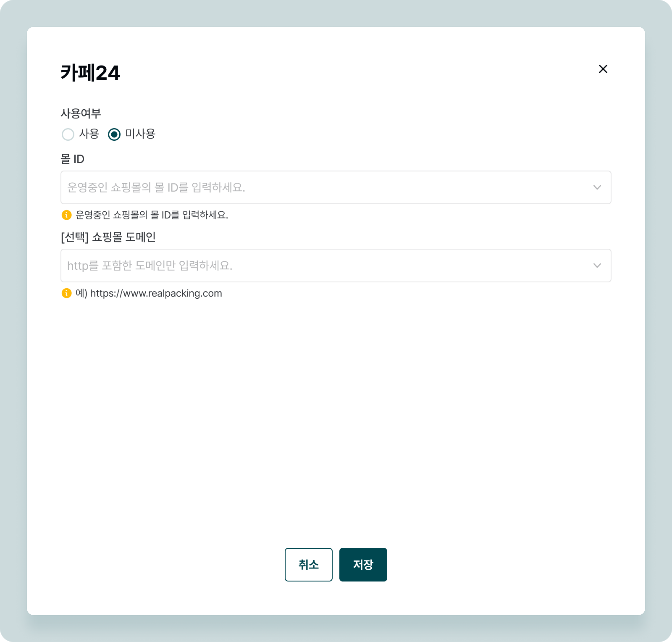Screen dimensions: 672x642
Task: Select the 미사용 radio button
Action: (x=114, y=134)
